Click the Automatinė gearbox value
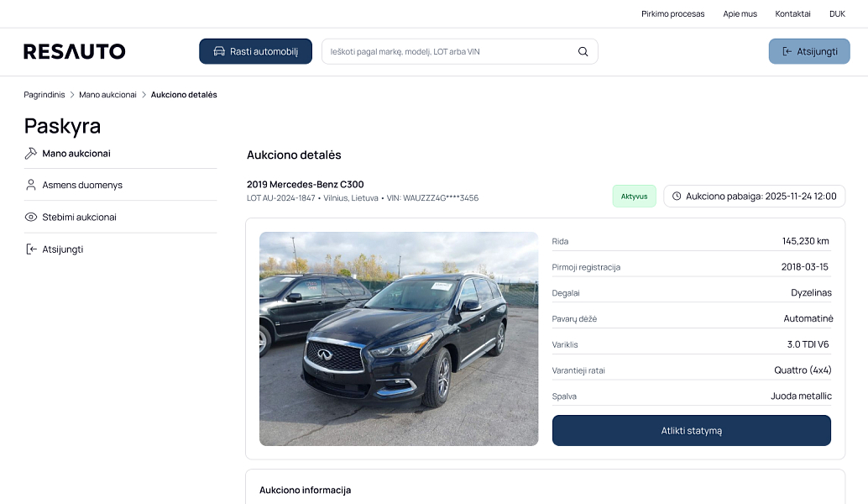Screen dimensions: 868x504 click(x=808, y=318)
